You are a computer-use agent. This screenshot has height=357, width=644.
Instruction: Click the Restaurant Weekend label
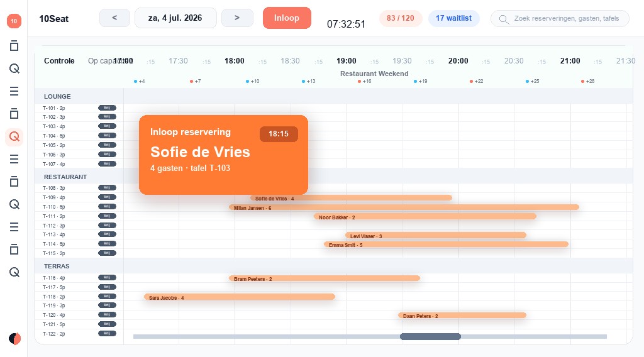point(374,74)
